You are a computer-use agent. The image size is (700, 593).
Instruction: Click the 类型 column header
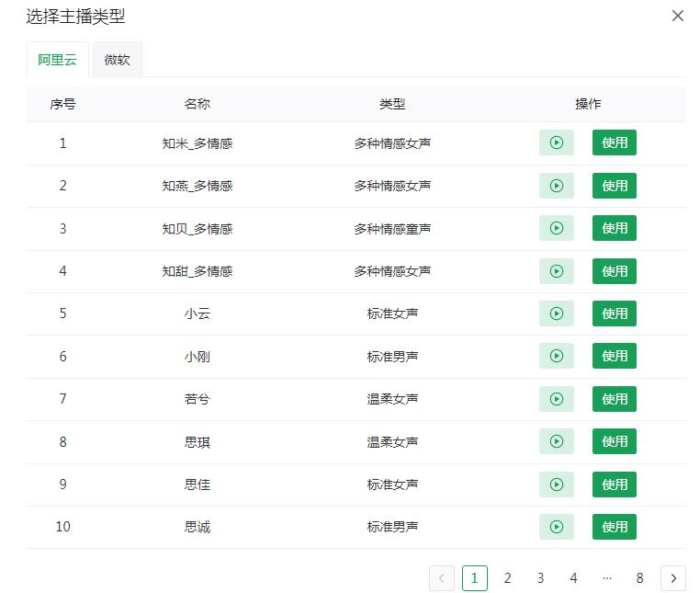[x=392, y=104]
